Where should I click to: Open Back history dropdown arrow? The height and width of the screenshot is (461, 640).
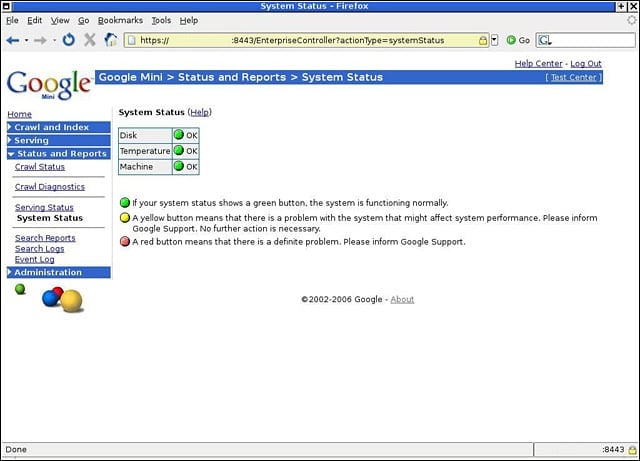pyautogui.click(x=27, y=40)
